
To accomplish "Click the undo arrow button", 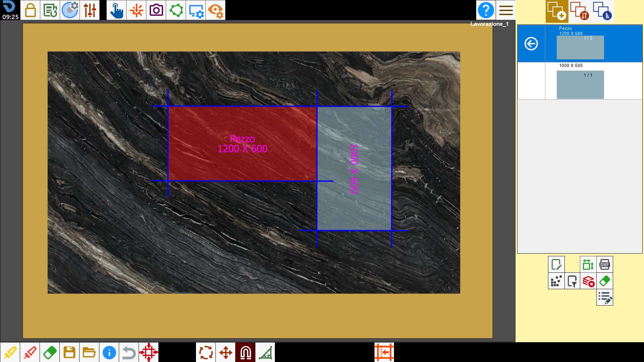I will 129,352.
